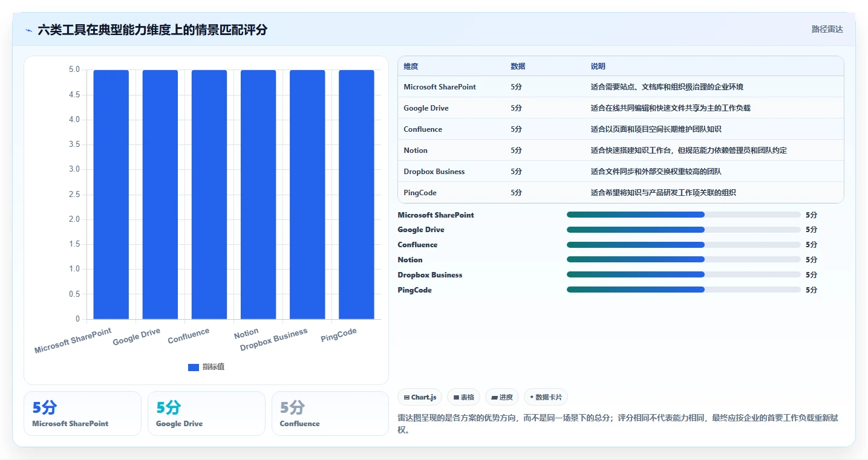The image size is (868, 460).
Task: Click Microsoft SharePoint in the table
Action: (440, 87)
